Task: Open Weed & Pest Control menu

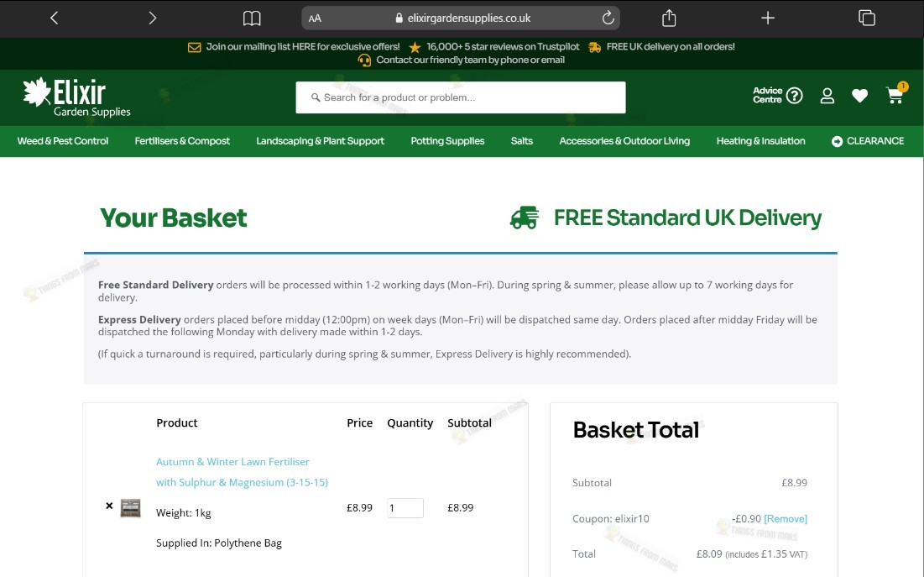Action: coord(63,141)
